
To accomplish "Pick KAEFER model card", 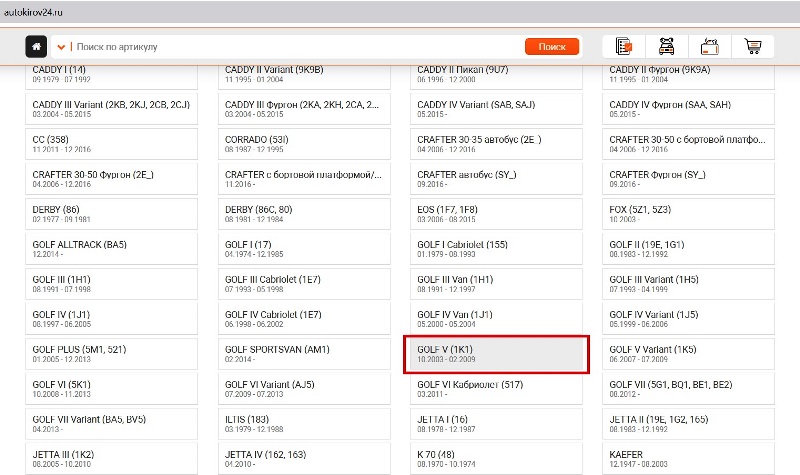I will point(688,459).
